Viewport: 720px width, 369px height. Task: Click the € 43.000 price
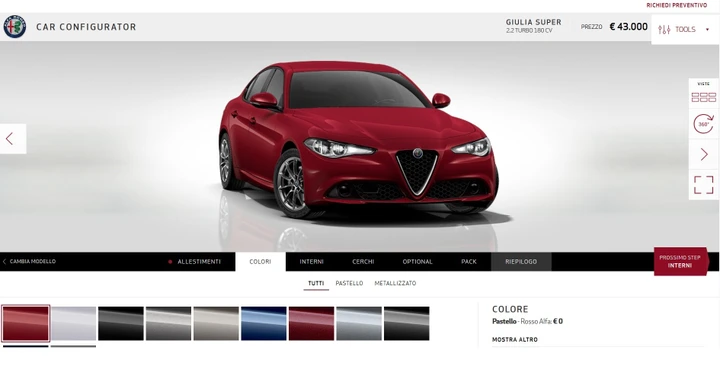click(629, 27)
